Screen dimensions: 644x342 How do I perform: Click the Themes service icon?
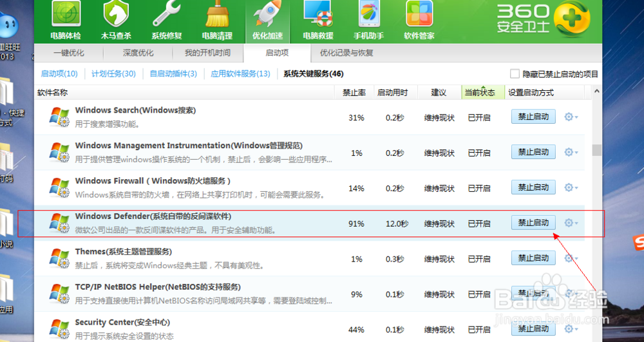coord(59,259)
